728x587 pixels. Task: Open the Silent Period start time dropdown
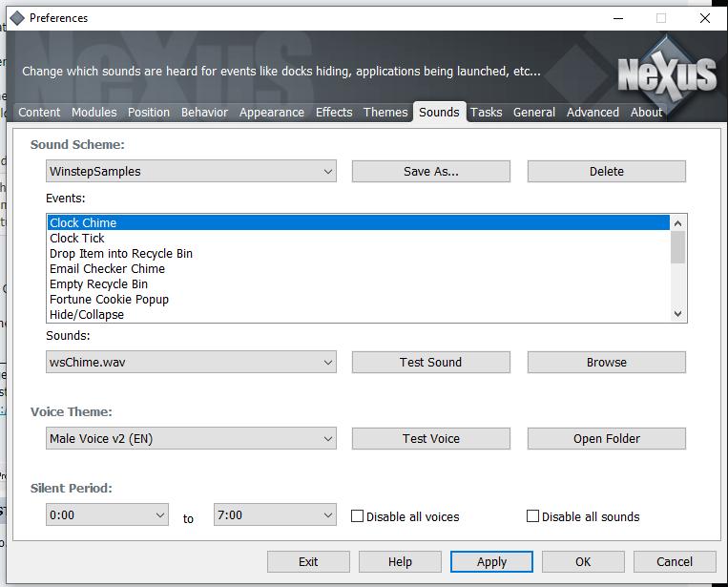coord(107,515)
